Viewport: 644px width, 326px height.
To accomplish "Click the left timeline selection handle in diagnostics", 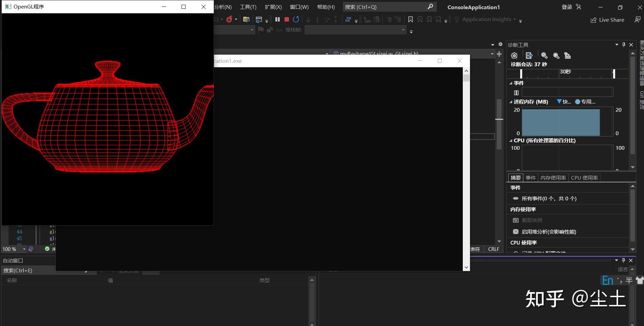I will click(x=521, y=74).
